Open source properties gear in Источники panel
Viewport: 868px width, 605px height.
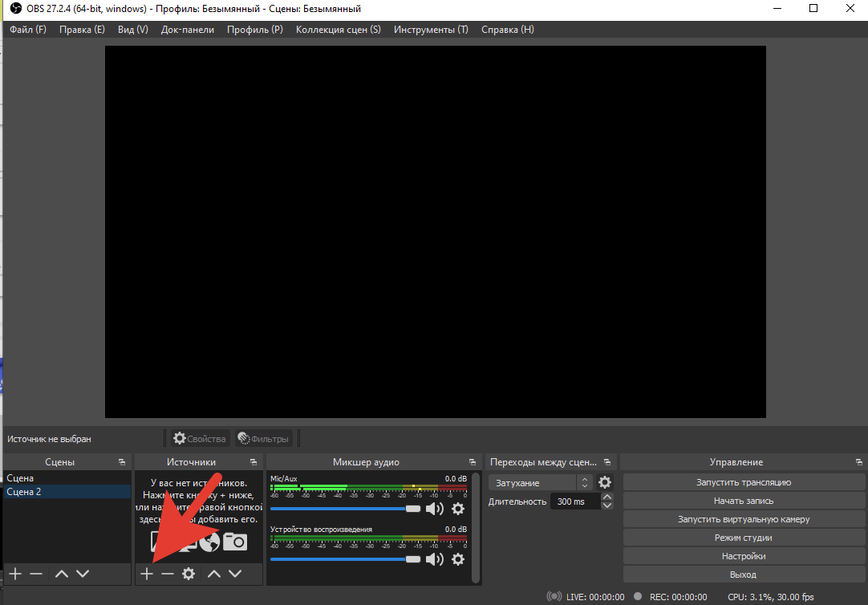point(189,574)
